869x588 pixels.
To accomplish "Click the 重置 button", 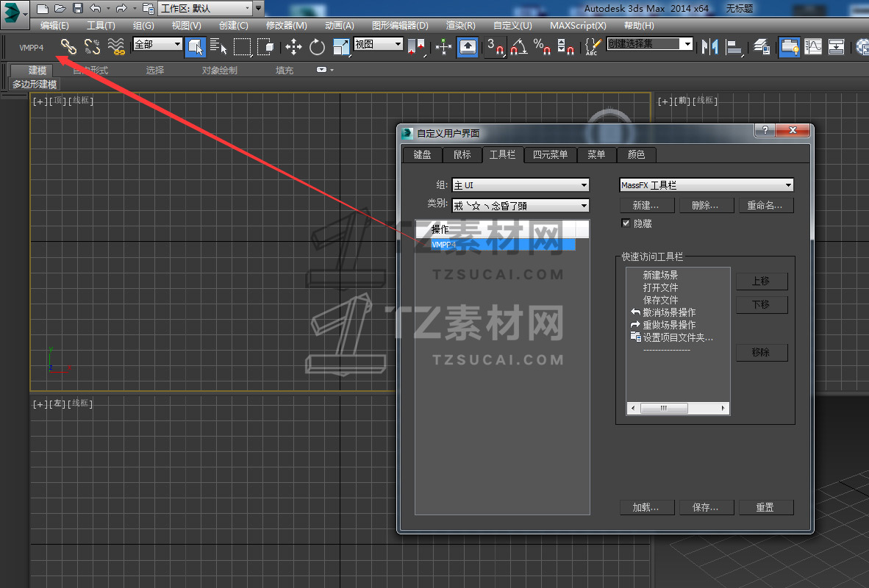I will pos(766,508).
